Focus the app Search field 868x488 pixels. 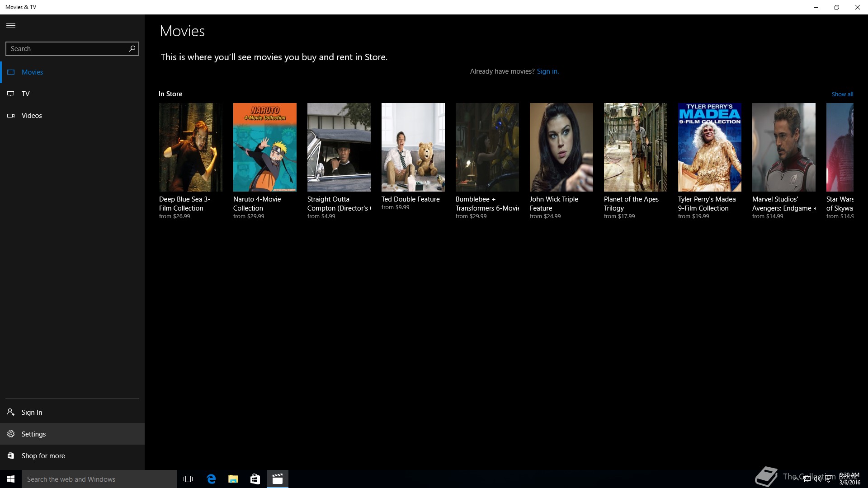72,49
